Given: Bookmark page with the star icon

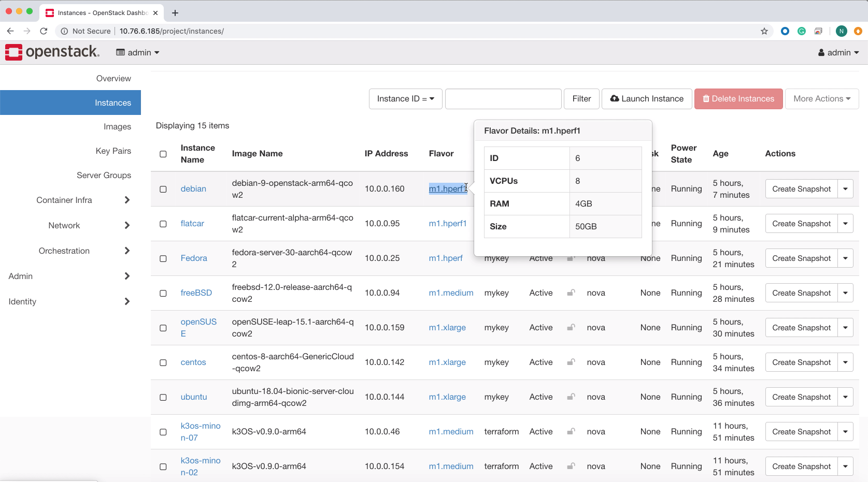Looking at the screenshot, I should (x=764, y=31).
